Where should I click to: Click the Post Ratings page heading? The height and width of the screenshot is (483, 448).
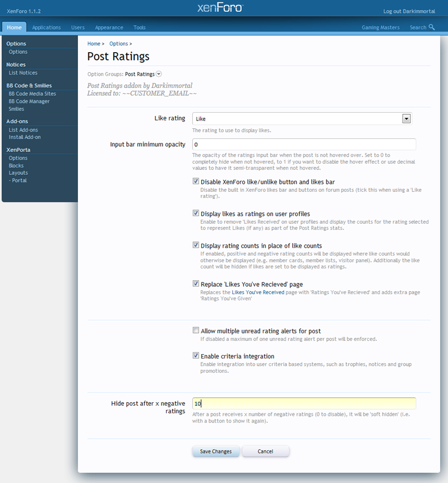click(x=118, y=57)
